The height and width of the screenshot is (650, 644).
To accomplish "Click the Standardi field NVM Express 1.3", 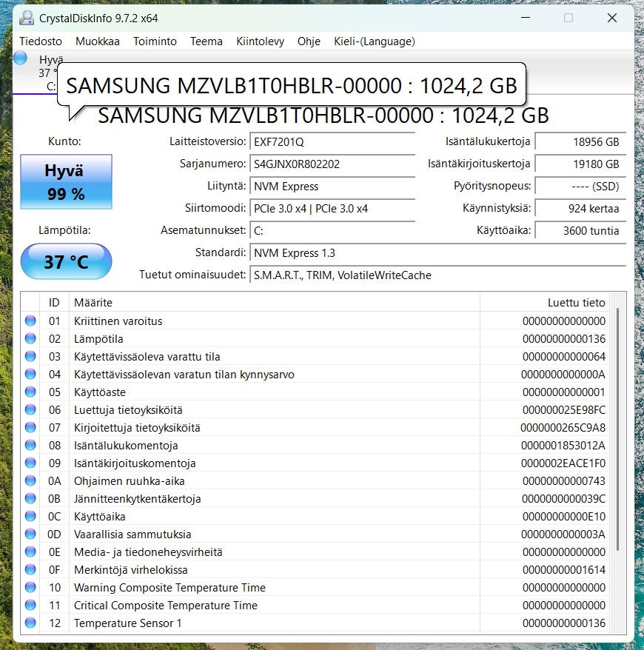I will point(437,253).
